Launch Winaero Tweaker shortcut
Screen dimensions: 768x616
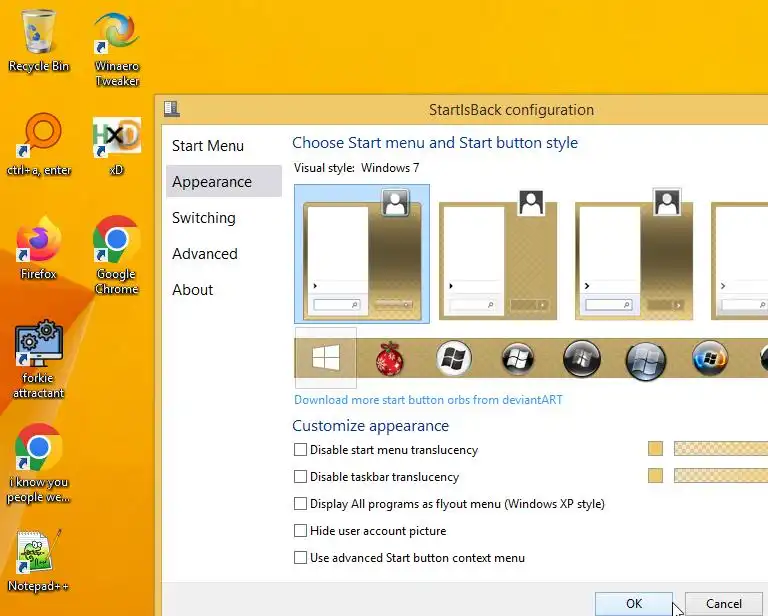(x=117, y=49)
